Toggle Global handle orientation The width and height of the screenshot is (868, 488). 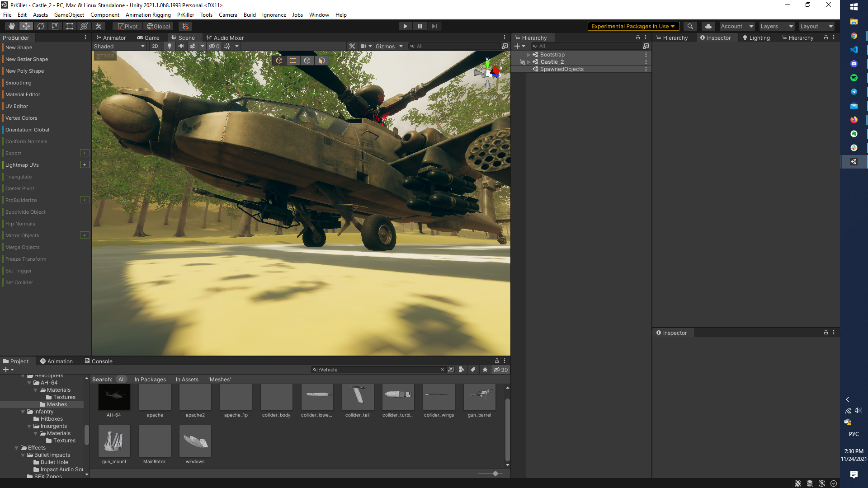coord(158,26)
